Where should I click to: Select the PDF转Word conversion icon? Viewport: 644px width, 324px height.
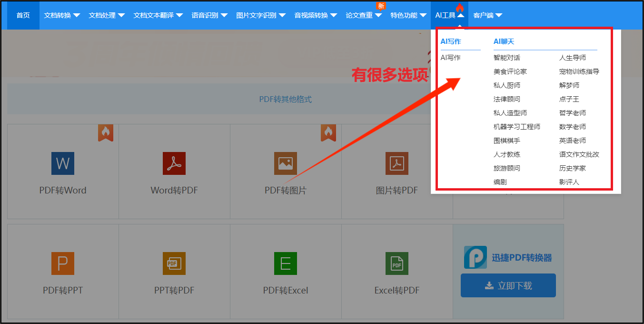click(62, 163)
